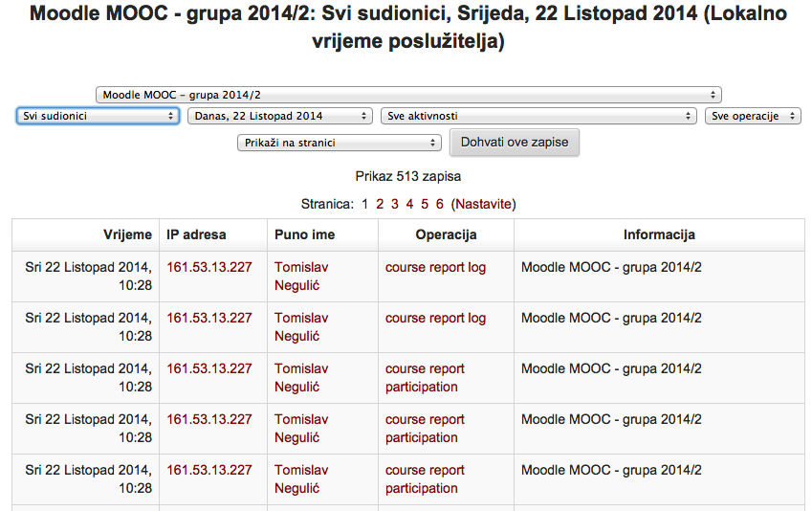
Task: Open Tomislav Negulić profile in second row
Action: (x=301, y=327)
